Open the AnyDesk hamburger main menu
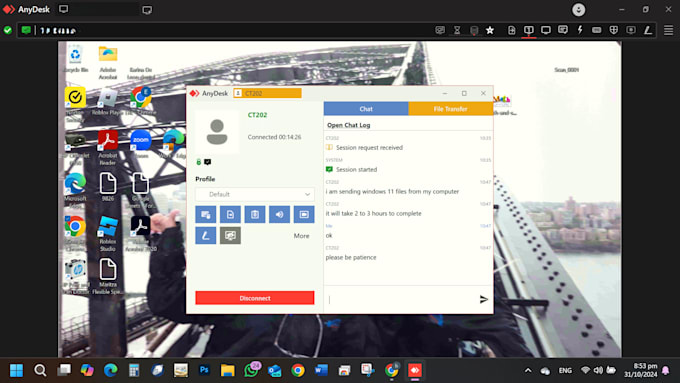 [668, 30]
